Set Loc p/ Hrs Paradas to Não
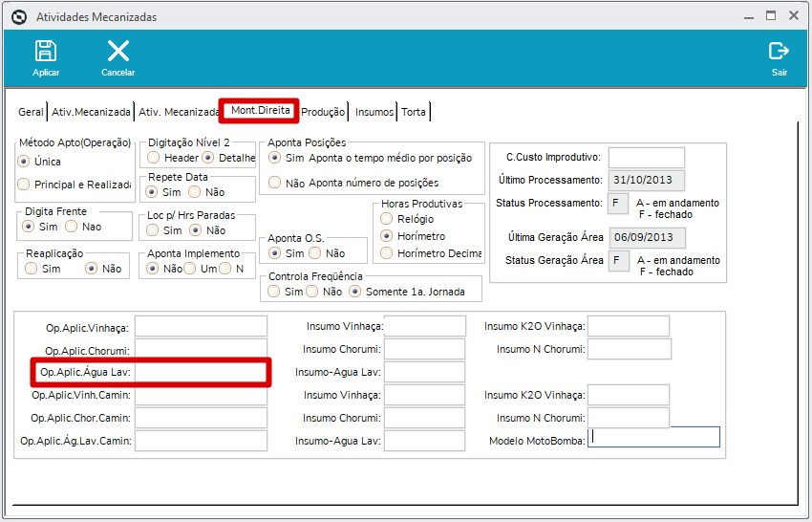The image size is (812, 522). tap(195, 230)
